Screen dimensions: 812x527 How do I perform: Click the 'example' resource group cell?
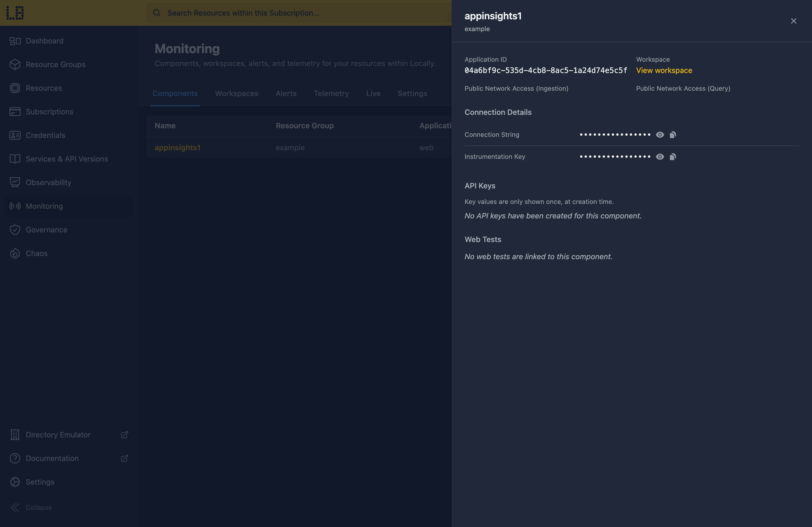(290, 148)
